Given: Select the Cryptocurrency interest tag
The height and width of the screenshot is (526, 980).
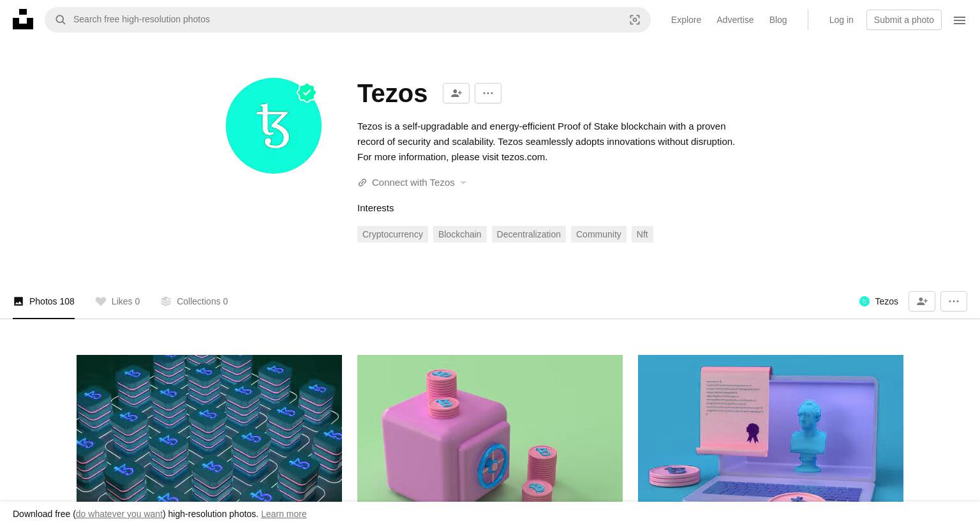Looking at the screenshot, I should [392, 234].
